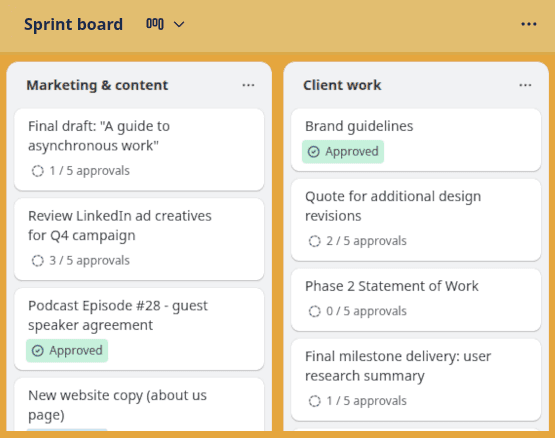The width and height of the screenshot is (555, 438).
Task: Click approval circle icon on asynchronous work card
Action: click(x=38, y=171)
